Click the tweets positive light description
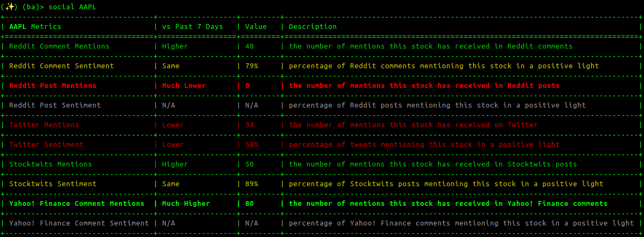This screenshot has height=237, width=644. click(424, 145)
